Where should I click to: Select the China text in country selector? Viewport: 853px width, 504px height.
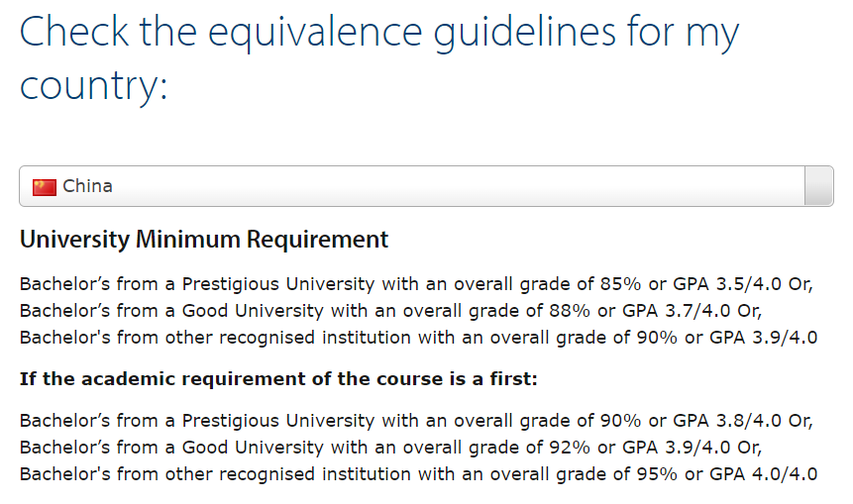pyautogui.click(x=87, y=186)
